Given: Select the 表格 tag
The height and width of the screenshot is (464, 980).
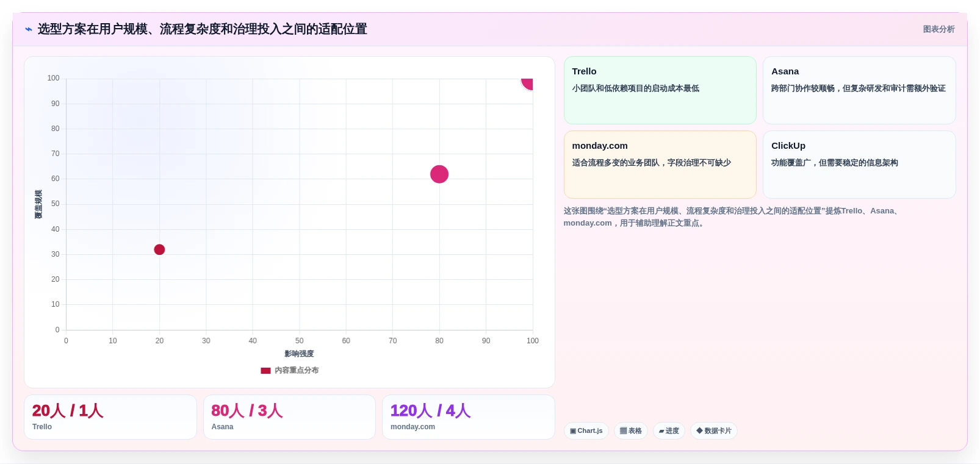Looking at the screenshot, I should (631, 431).
